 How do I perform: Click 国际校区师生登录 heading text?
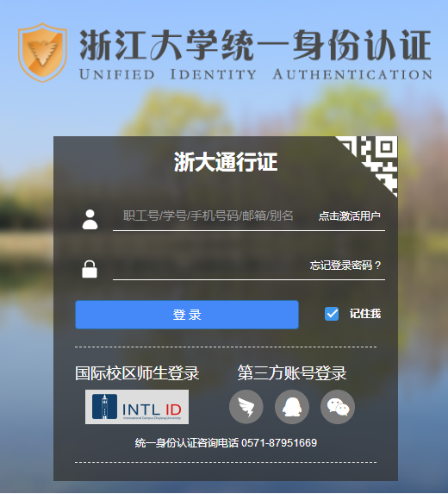(x=137, y=373)
